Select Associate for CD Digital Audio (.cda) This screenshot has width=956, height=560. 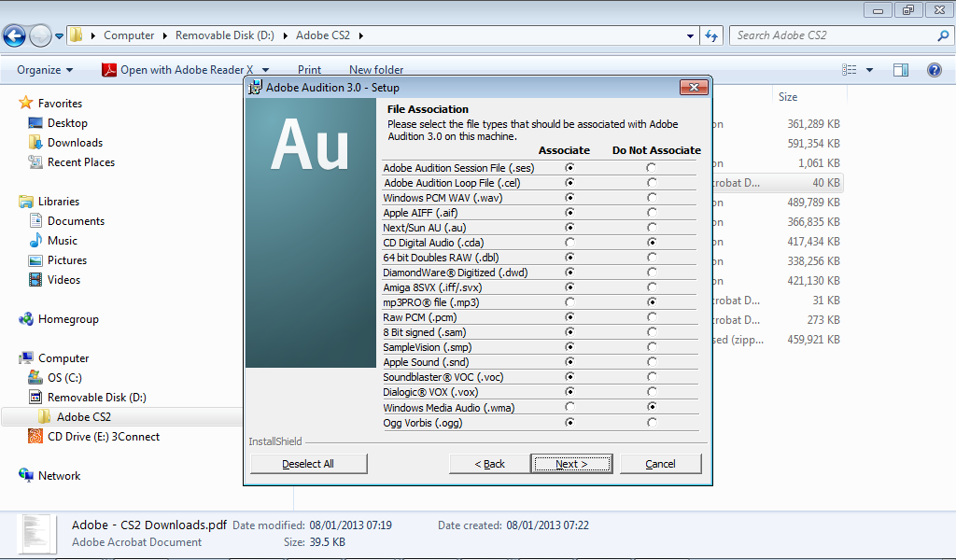(569, 242)
